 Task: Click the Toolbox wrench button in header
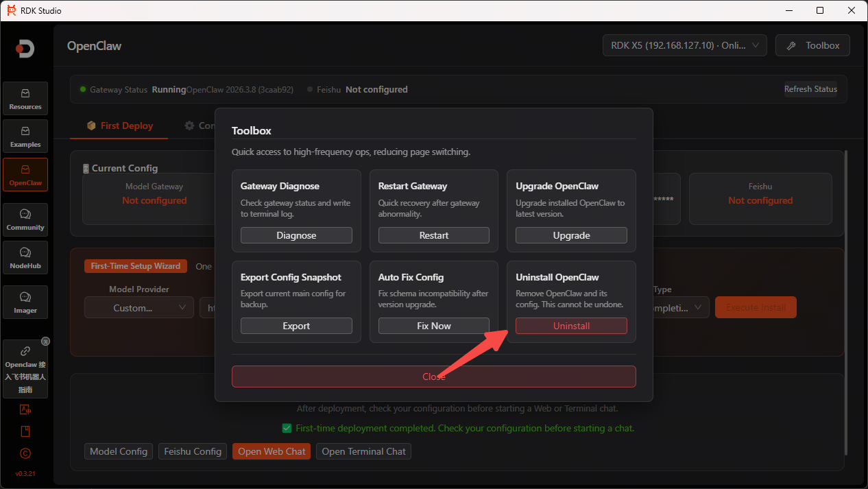point(812,45)
